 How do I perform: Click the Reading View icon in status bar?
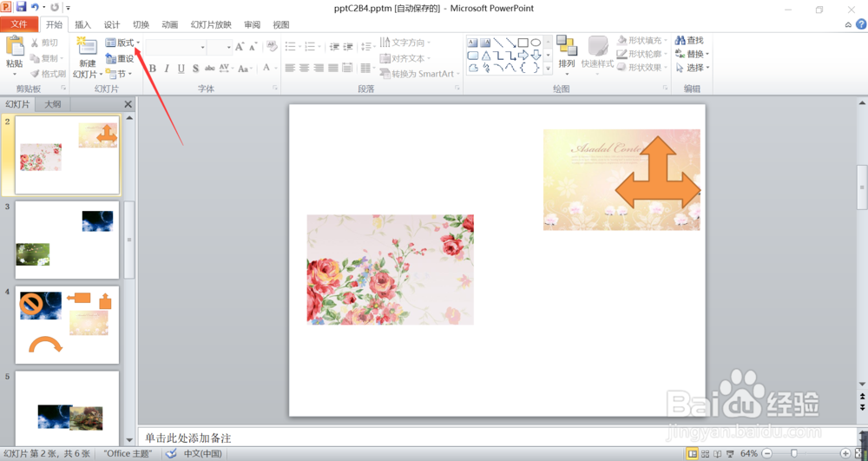pos(718,453)
